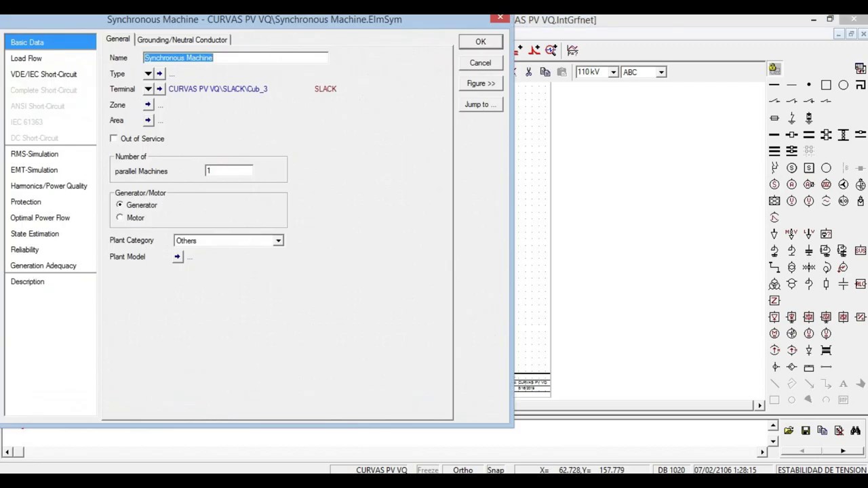Image resolution: width=868 pixels, height=488 pixels.
Task: Select the SUS element icon
Action: (860, 250)
